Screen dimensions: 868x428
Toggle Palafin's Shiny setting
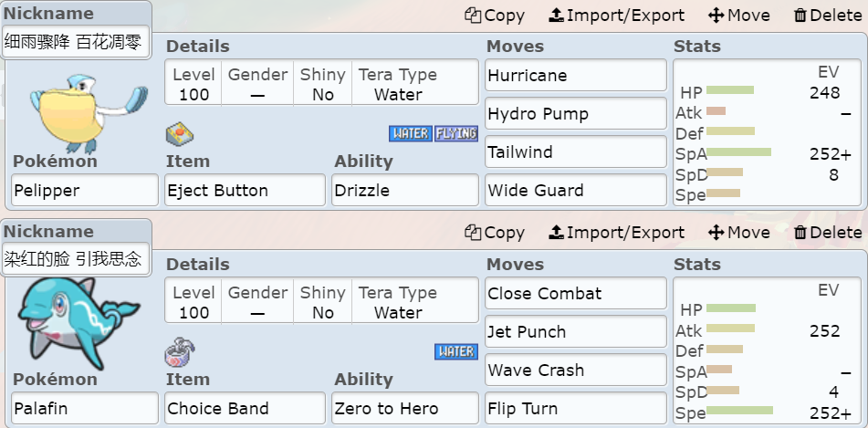coord(322,302)
